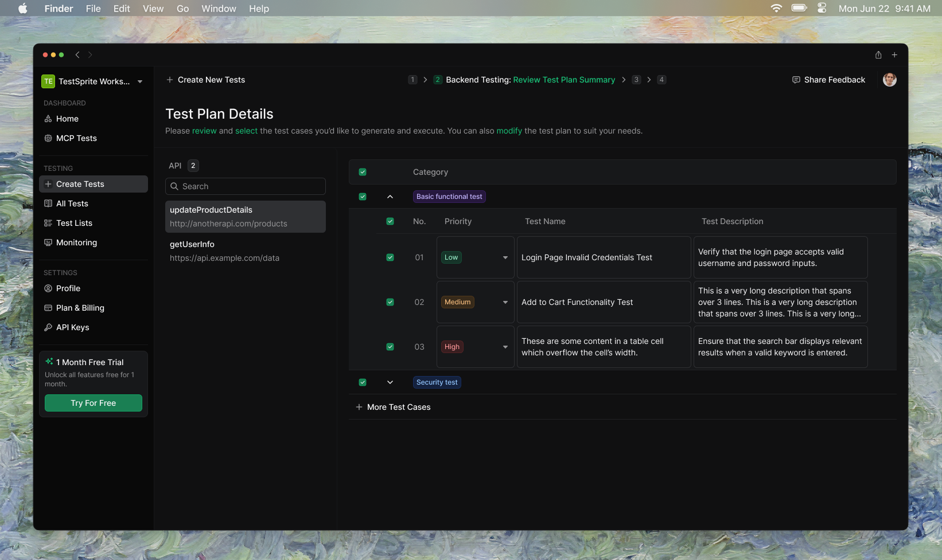Click the Plan & Billing card icon
Viewport: 942px width, 560px height.
point(48,308)
